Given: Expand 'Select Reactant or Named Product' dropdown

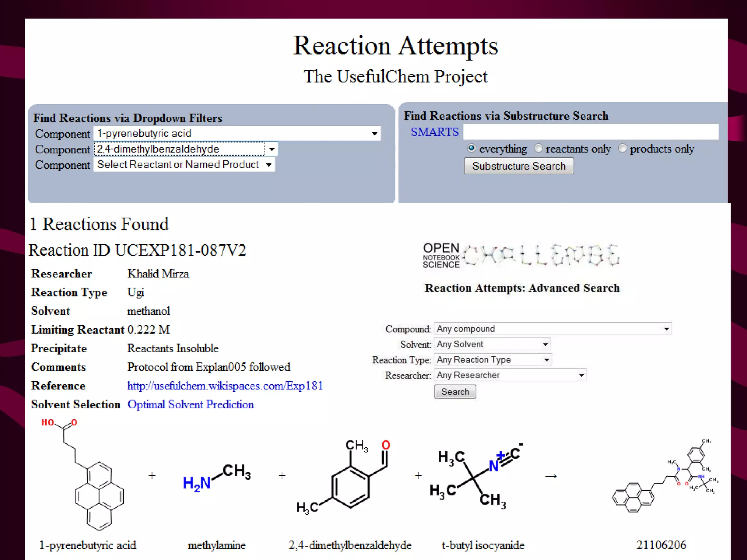Looking at the screenshot, I should (x=184, y=165).
